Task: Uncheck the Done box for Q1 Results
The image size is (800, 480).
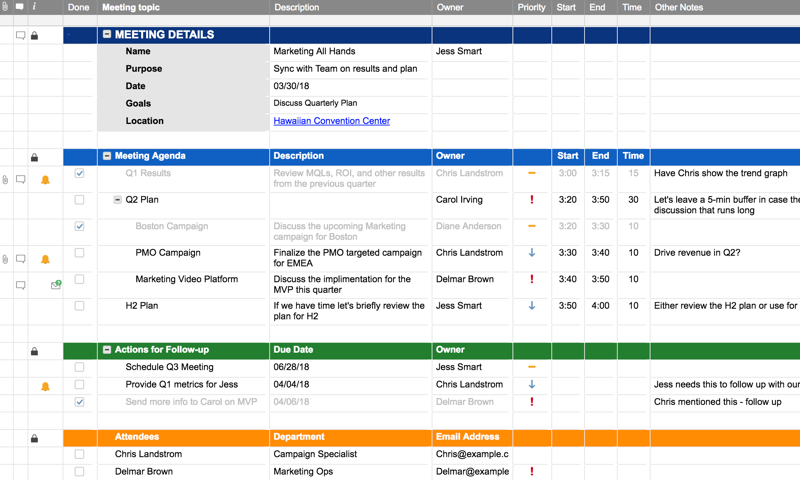Action: click(79, 173)
